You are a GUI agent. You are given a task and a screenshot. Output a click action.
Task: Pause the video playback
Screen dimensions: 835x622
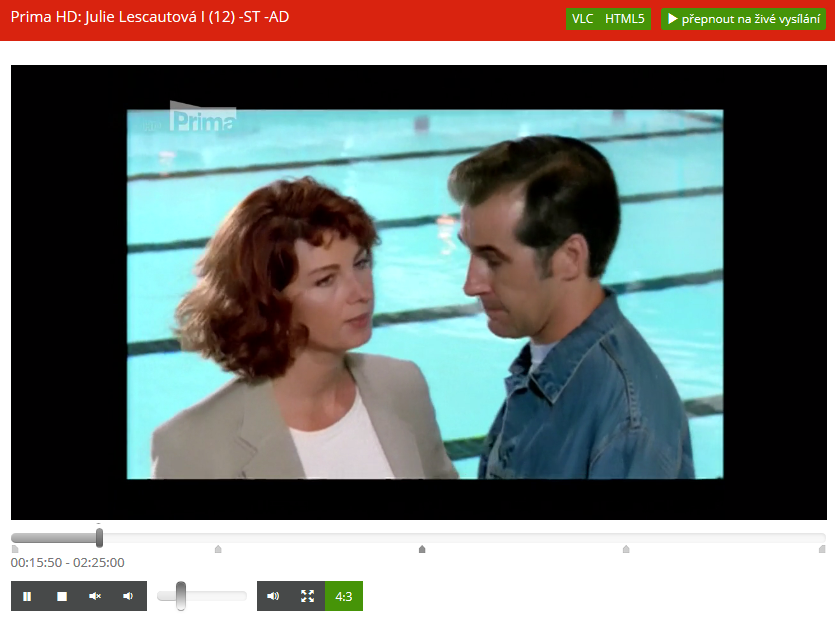click(x=27, y=596)
